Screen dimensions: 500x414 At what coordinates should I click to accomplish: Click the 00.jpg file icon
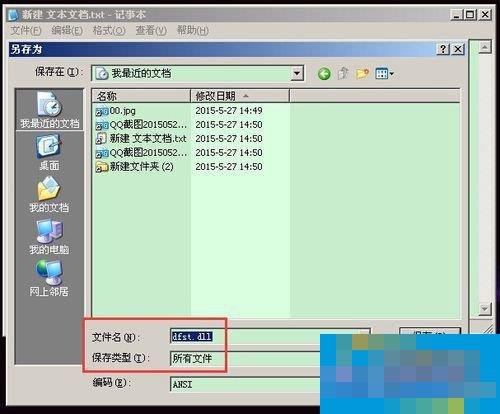(x=102, y=111)
